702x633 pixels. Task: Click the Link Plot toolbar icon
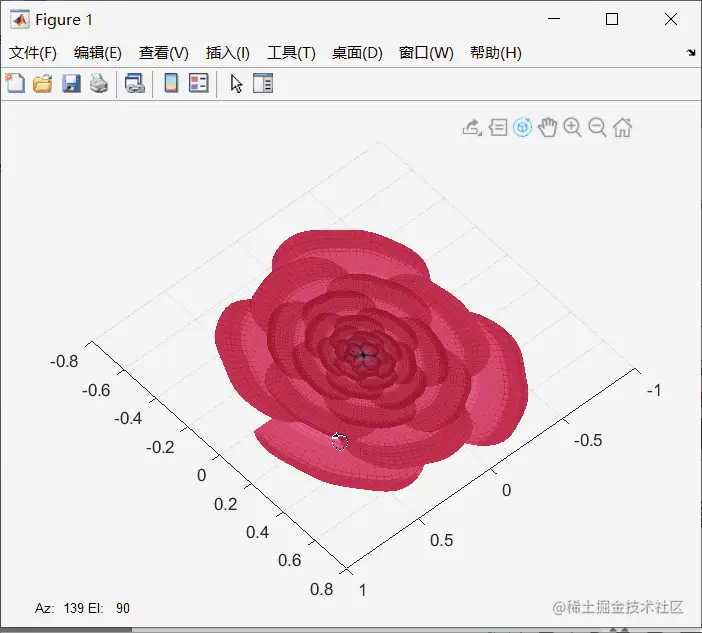point(135,84)
